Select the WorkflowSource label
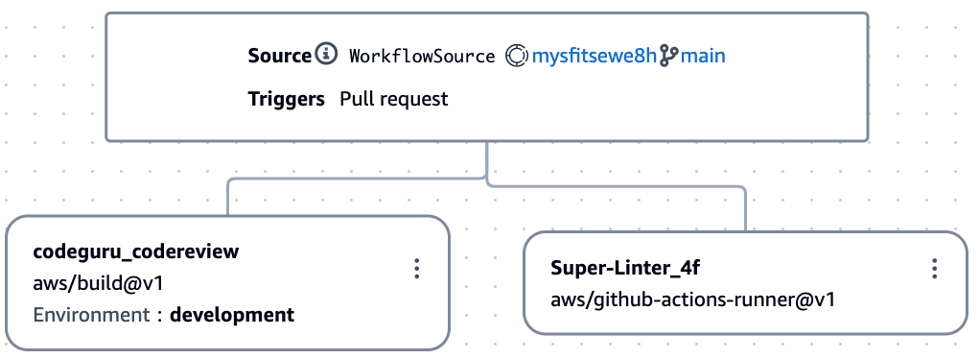Image resolution: width=980 pixels, height=359 pixels. click(x=422, y=57)
